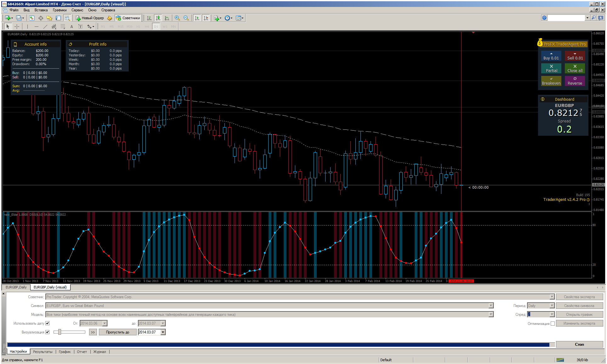
Task: Open the notifications chat bubble icon
Action: [x=601, y=18]
